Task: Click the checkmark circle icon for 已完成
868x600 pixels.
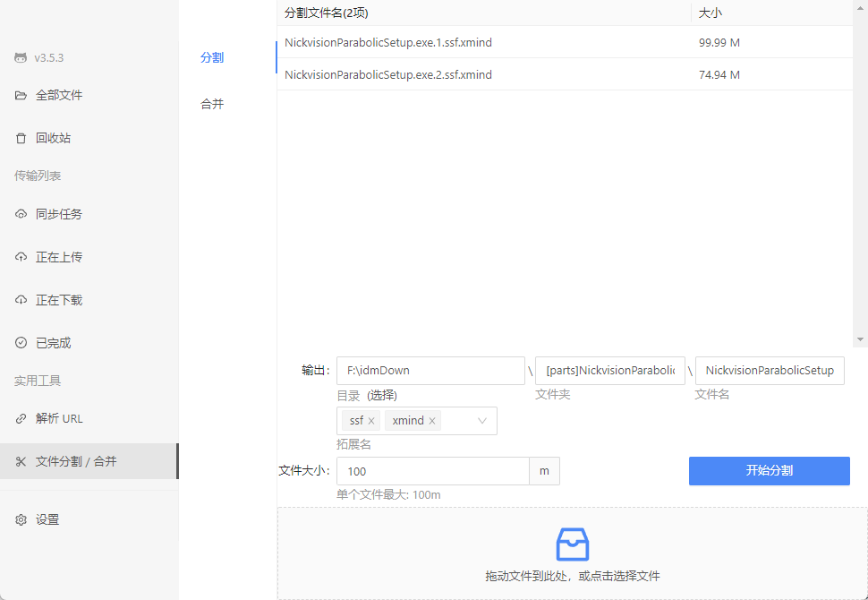Action: click(x=21, y=343)
